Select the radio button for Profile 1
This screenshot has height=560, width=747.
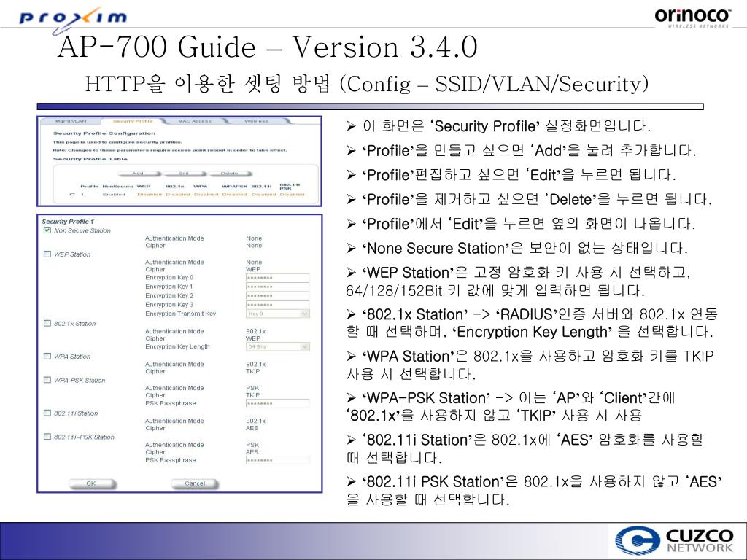coord(72,195)
